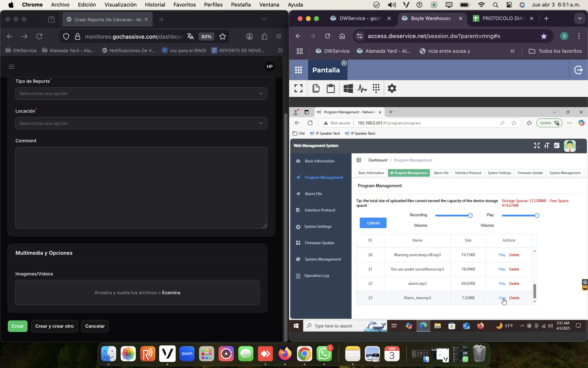588x368 pixels.
Task: Open File Explorer in remote Windows taskbar
Action: (437, 326)
